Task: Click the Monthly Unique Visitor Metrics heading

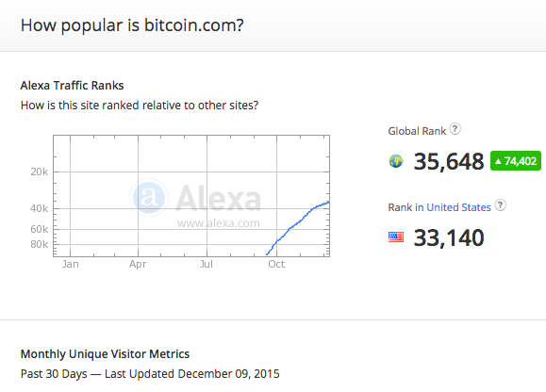Action: 105,354
